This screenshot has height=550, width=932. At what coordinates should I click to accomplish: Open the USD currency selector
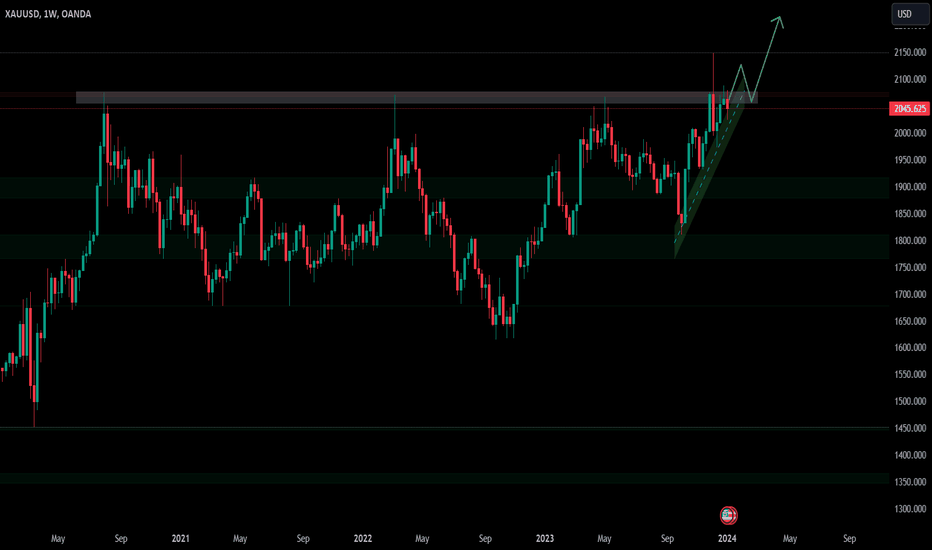pyautogui.click(x=910, y=14)
